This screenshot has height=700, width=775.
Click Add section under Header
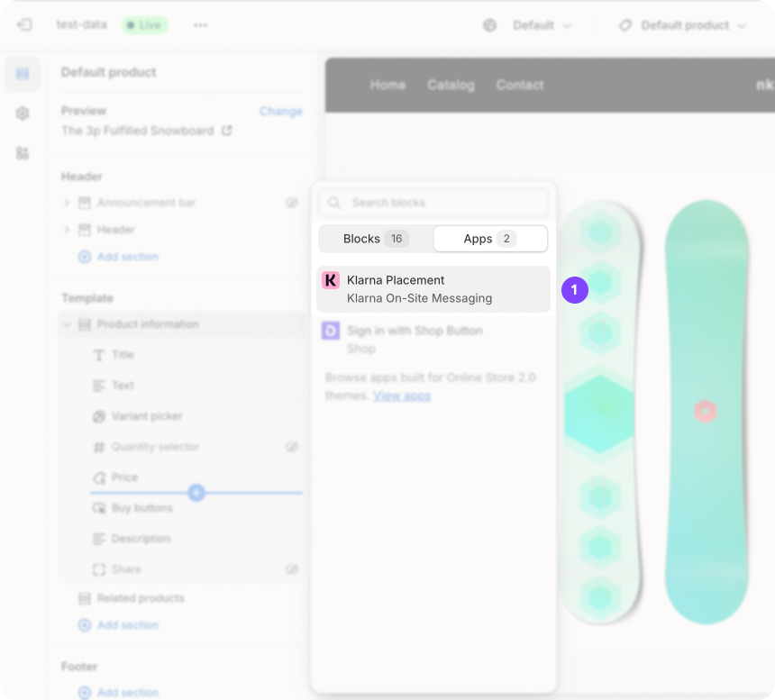point(119,257)
